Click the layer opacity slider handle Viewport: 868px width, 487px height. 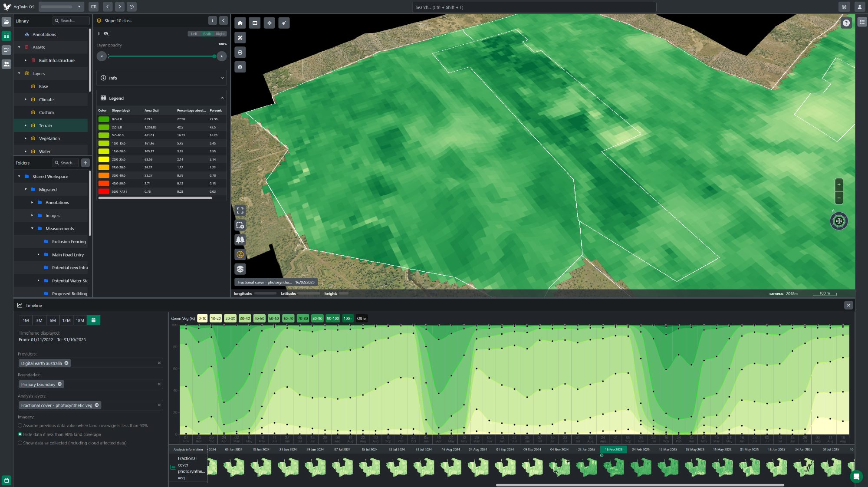pyautogui.click(x=214, y=56)
